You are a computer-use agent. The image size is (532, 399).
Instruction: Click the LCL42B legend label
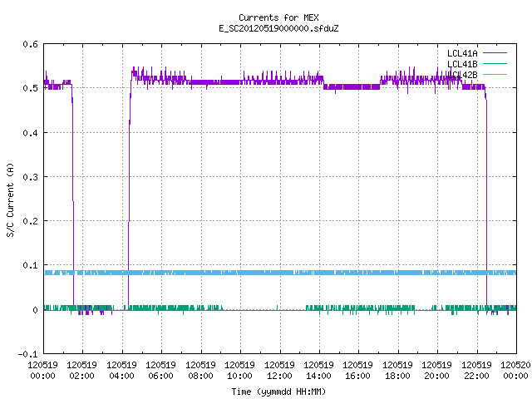coord(462,75)
